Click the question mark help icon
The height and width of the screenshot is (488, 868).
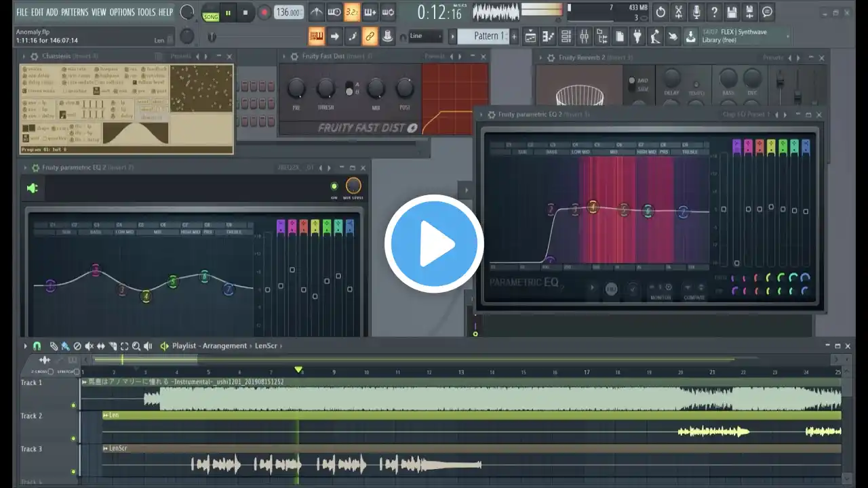(713, 12)
